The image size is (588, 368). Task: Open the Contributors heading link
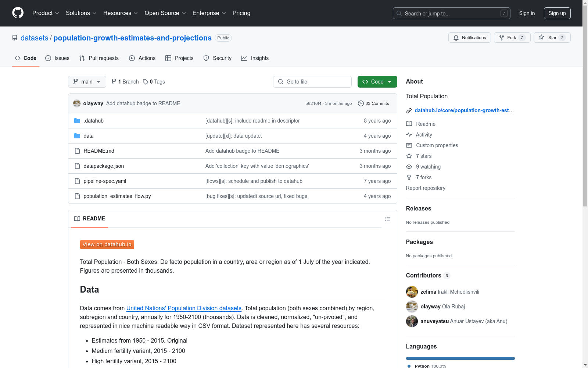[428, 275]
